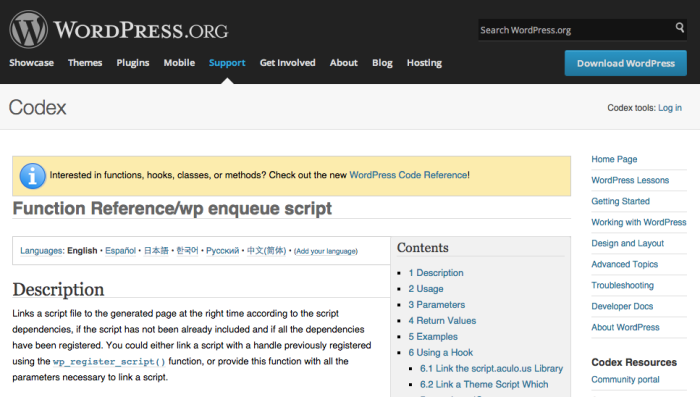Open the Themes menu item
The image size is (700, 397).
pos(85,63)
